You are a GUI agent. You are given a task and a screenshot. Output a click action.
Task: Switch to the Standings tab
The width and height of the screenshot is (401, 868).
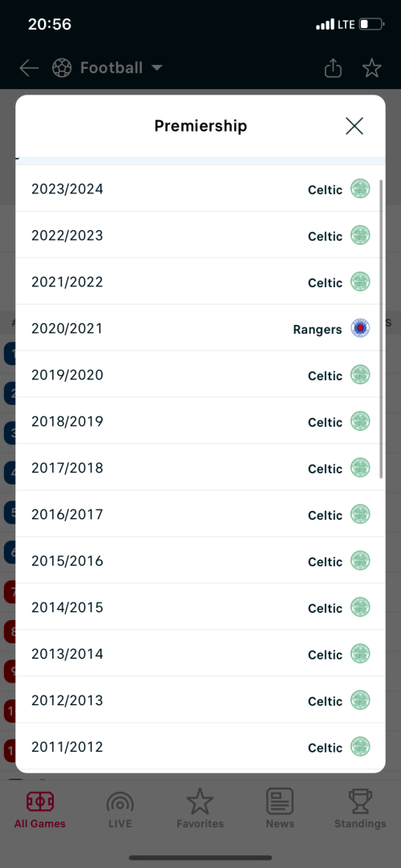pyautogui.click(x=360, y=809)
